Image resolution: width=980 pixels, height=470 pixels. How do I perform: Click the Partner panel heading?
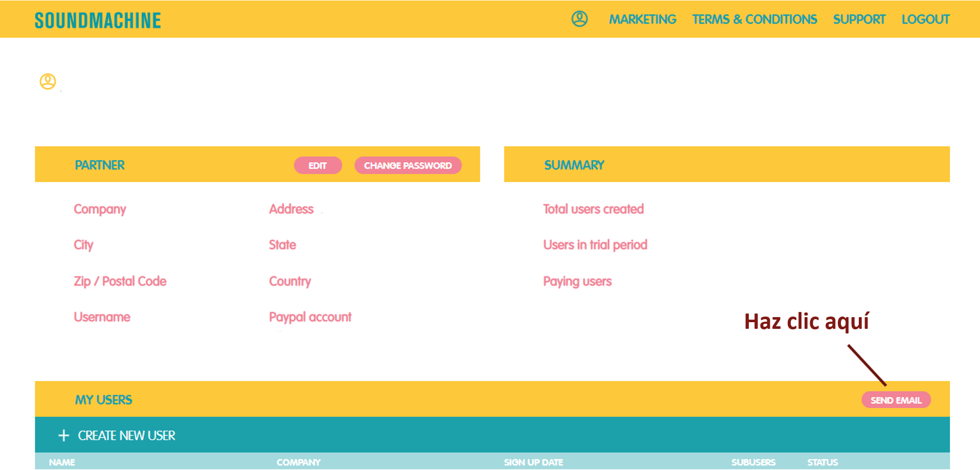pyautogui.click(x=100, y=165)
